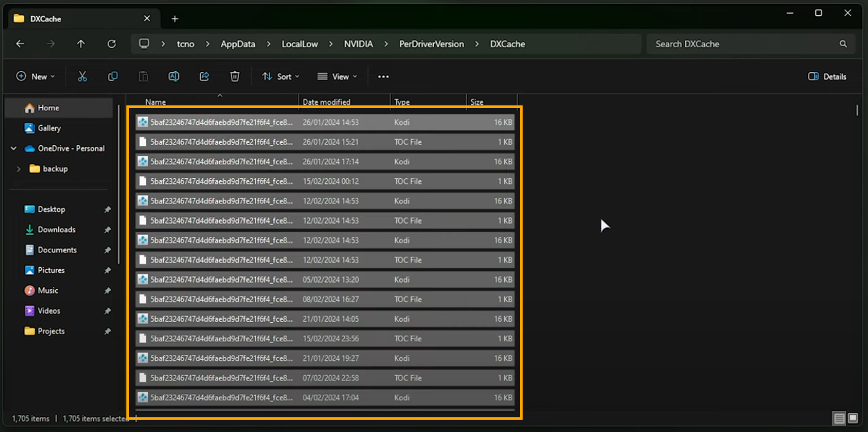The height and width of the screenshot is (432, 868).
Task: Click the Rename icon in toolbar
Action: point(174,77)
